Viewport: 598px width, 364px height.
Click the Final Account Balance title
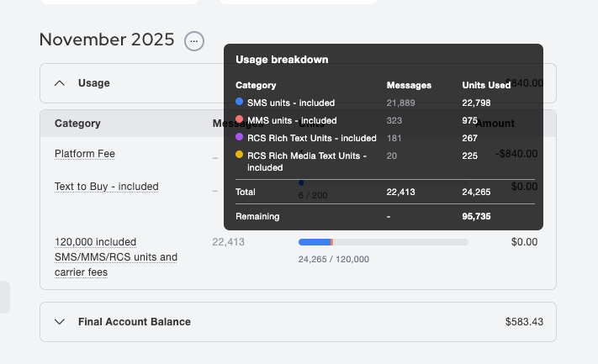(x=135, y=321)
